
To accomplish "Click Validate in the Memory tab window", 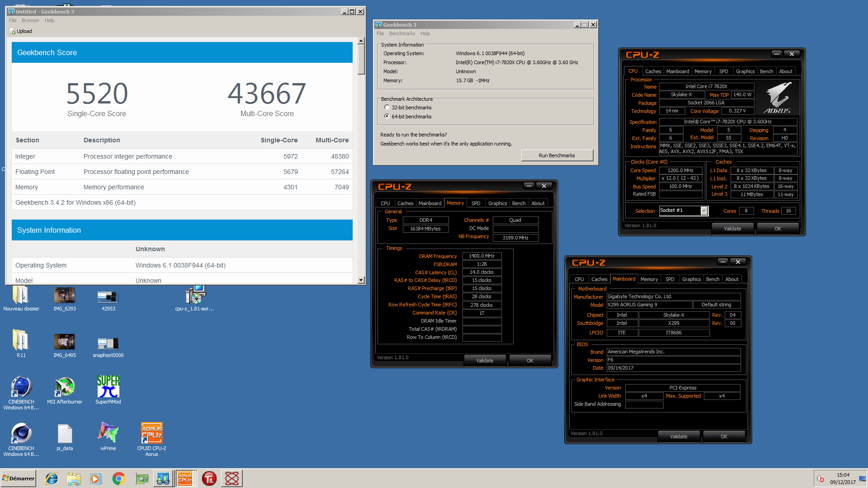I will click(x=485, y=361).
